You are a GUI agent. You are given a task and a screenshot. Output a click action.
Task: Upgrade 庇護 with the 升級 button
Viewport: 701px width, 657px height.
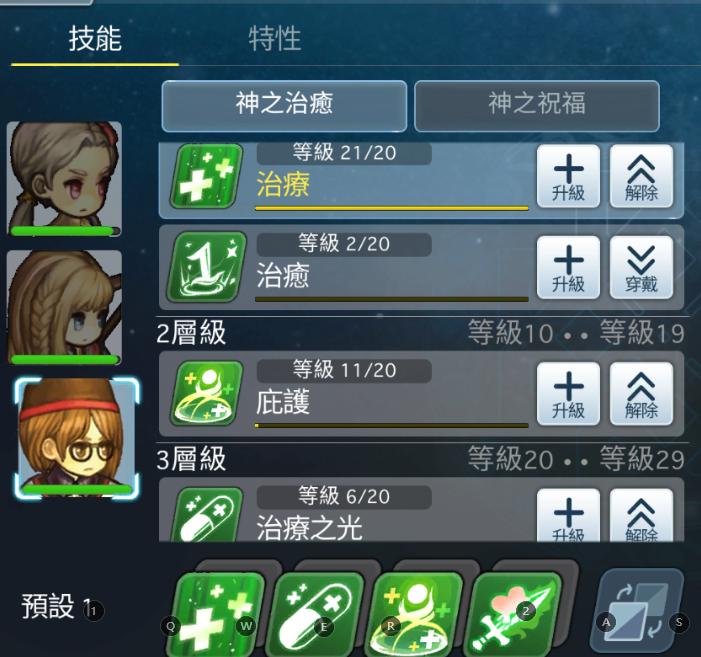568,394
